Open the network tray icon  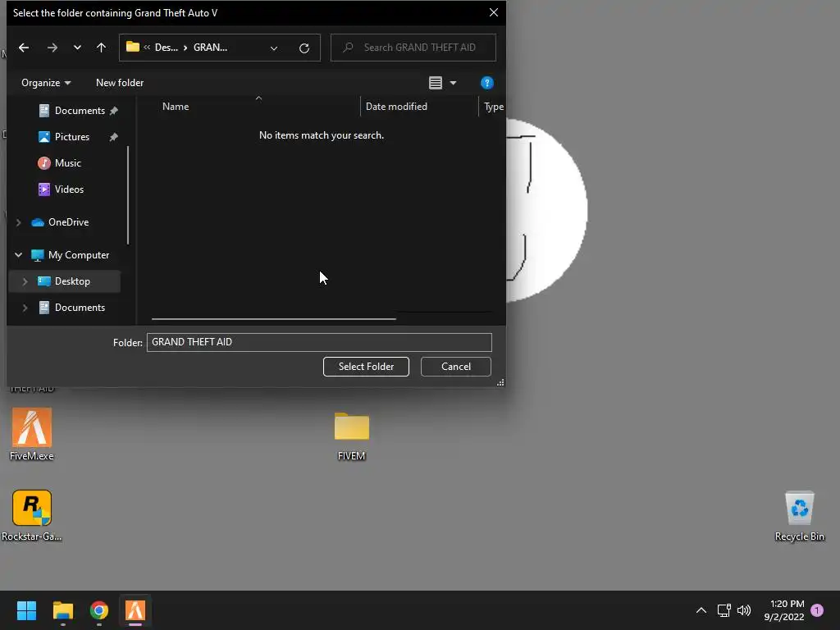724,610
